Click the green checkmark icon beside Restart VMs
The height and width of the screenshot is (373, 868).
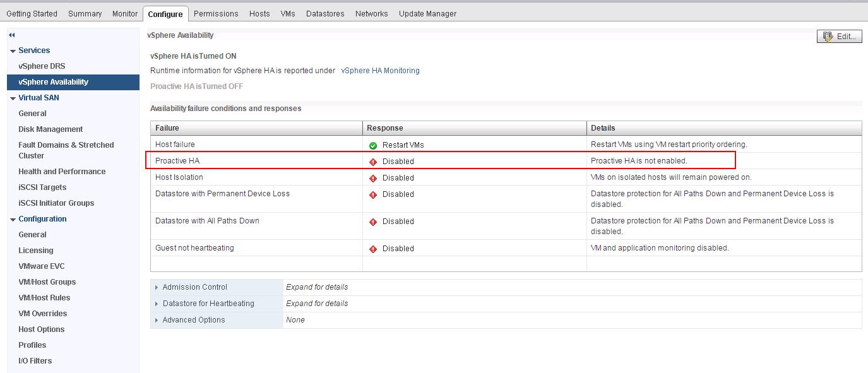coord(373,145)
